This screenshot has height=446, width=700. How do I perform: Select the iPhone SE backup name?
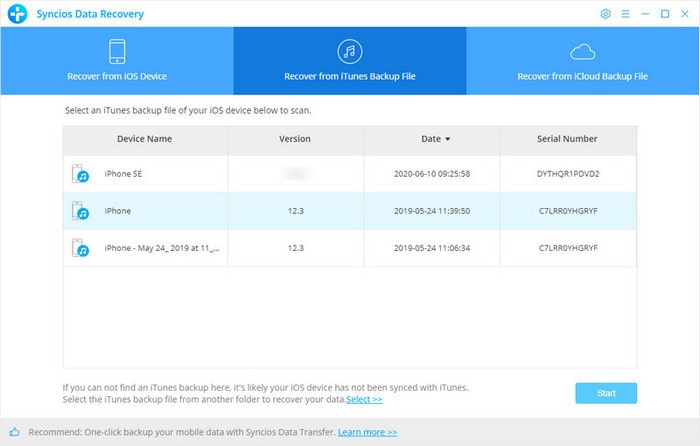coord(123,174)
